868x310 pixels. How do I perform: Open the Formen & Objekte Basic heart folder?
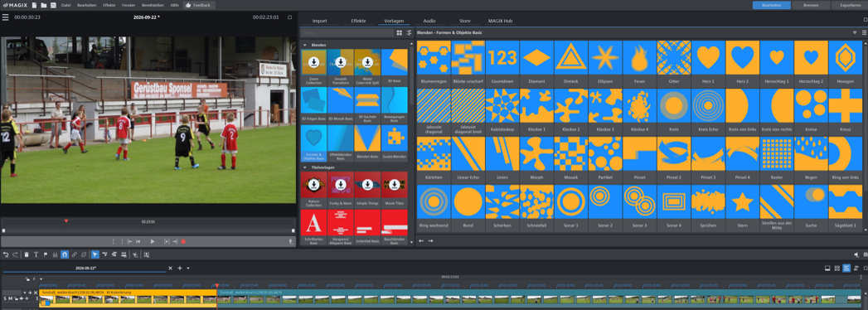314,142
